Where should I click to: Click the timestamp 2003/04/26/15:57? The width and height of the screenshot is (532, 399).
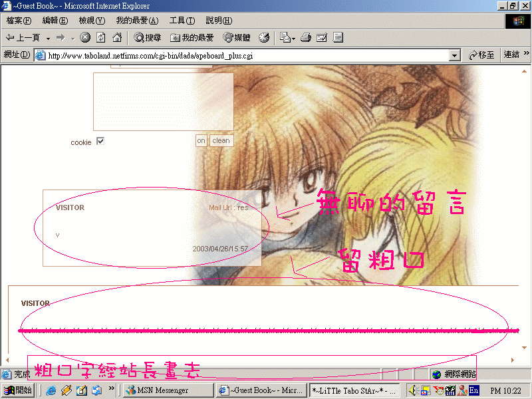click(x=220, y=249)
